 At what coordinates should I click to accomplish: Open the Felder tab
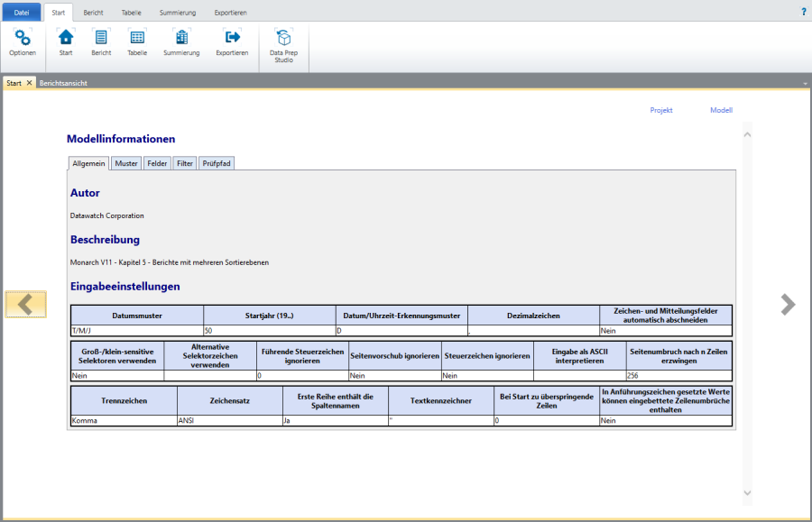157,163
